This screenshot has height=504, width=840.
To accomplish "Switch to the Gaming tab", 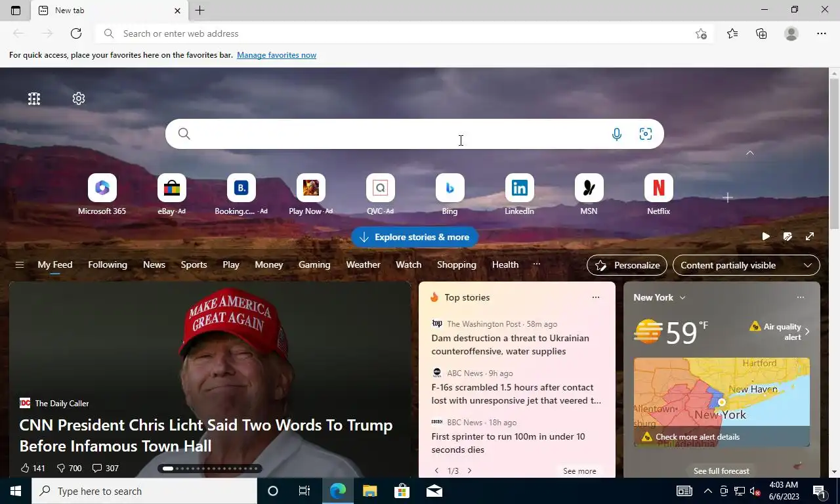I will point(314,264).
